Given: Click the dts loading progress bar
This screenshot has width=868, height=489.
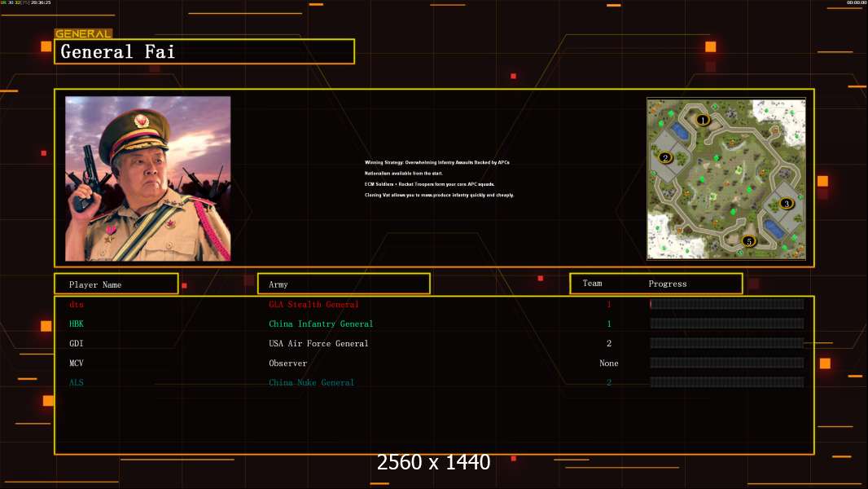Looking at the screenshot, I should [727, 303].
